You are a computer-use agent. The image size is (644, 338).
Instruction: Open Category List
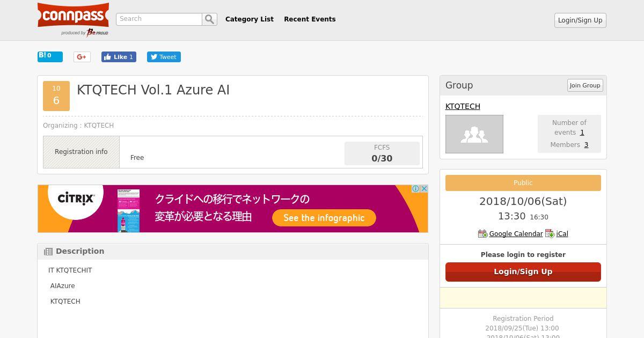click(250, 19)
